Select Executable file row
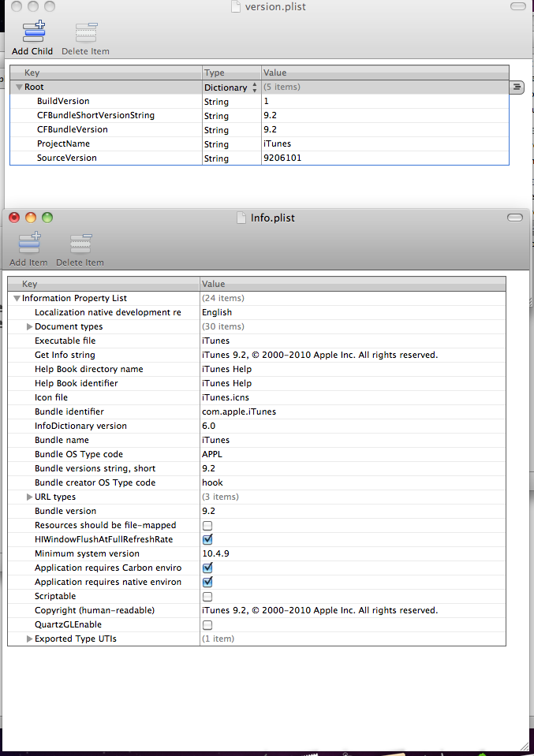 coord(65,341)
